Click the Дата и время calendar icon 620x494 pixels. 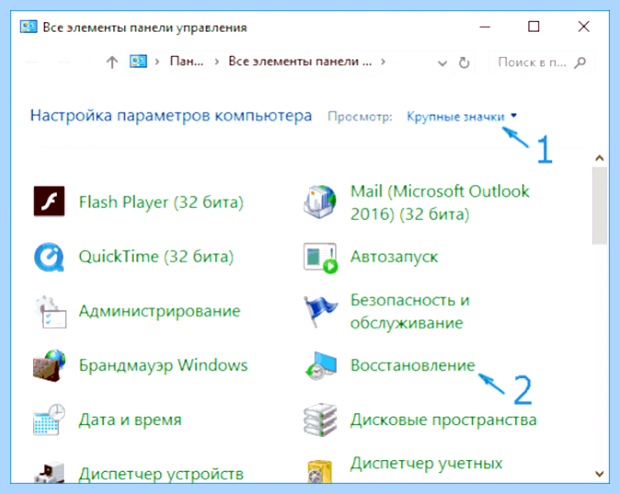tap(49, 420)
